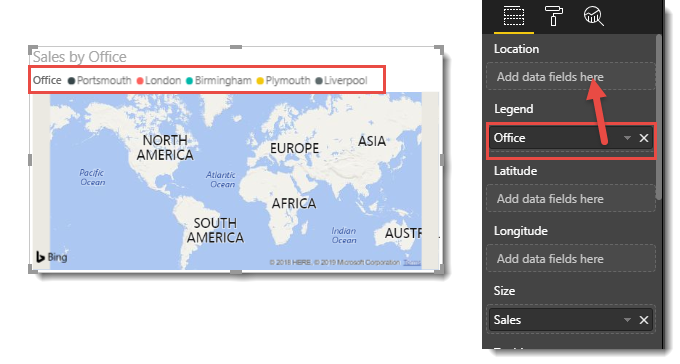Click the Portsmouth legend color dot
The height and width of the screenshot is (364, 680).
tap(72, 81)
